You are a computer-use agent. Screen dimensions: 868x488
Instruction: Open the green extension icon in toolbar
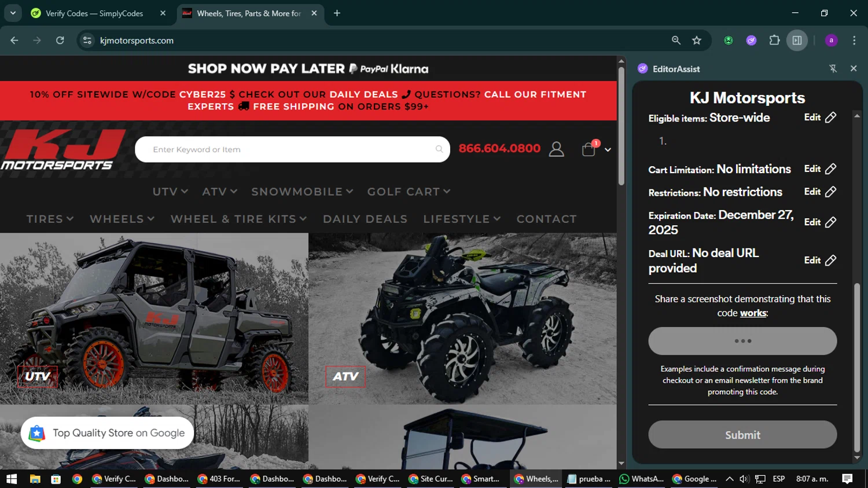coord(729,41)
